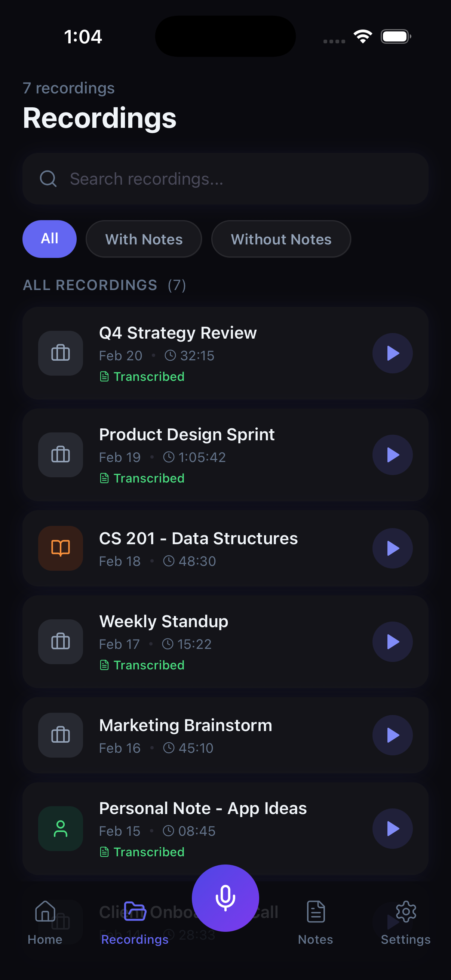This screenshot has width=451, height=980.
Task: Play the Product Design Sprint recording
Action: tap(392, 454)
